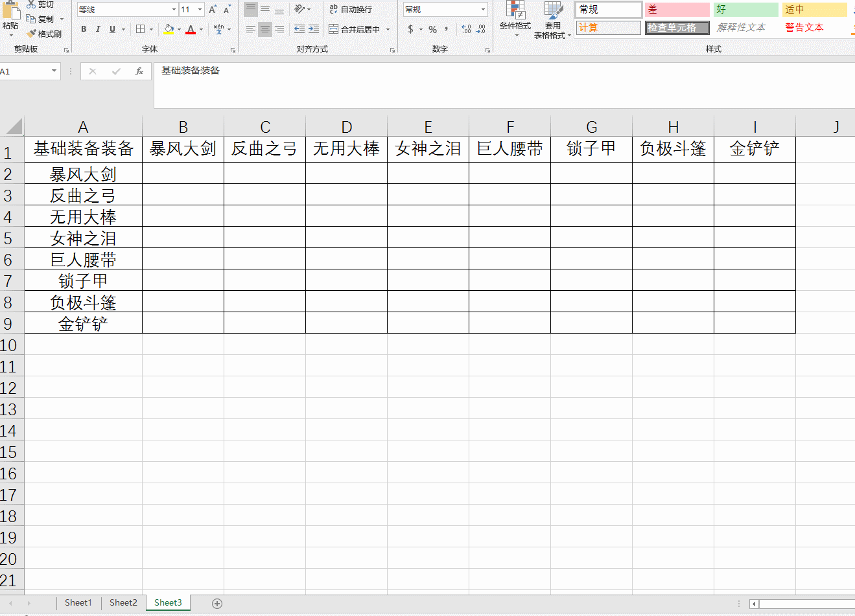The height and width of the screenshot is (616, 855).
Task: Select cell A5 containing 女神之泪
Action: pos(83,238)
